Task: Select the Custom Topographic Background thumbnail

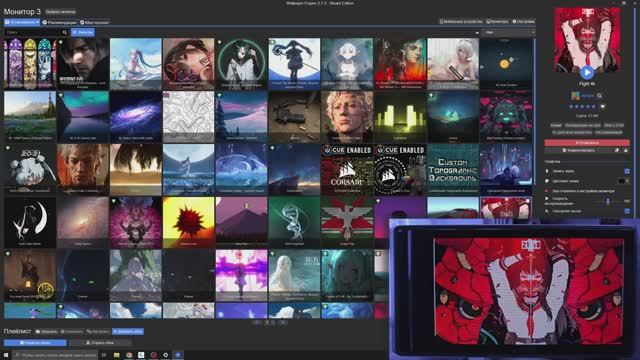Action: [x=453, y=169]
